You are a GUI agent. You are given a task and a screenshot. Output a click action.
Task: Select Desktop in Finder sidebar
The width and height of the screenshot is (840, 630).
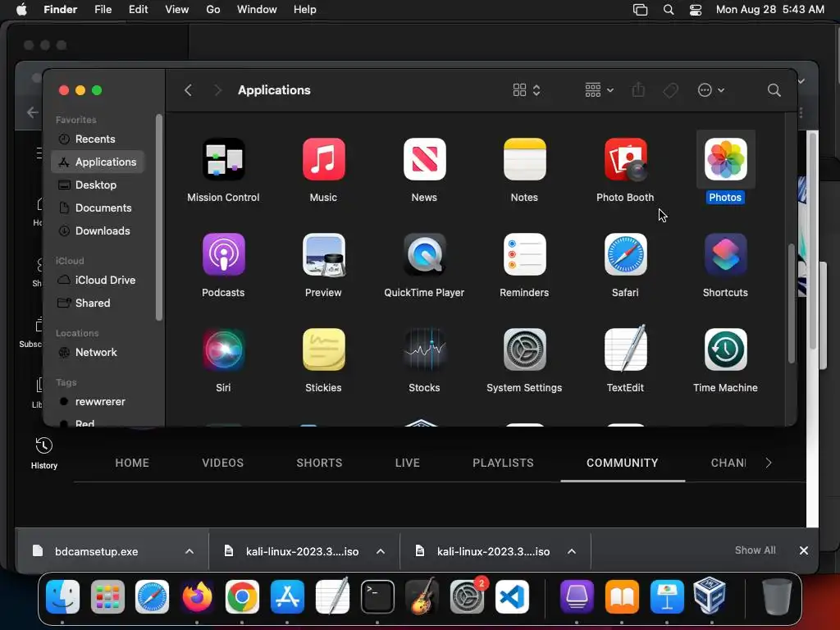[x=98, y=185]
